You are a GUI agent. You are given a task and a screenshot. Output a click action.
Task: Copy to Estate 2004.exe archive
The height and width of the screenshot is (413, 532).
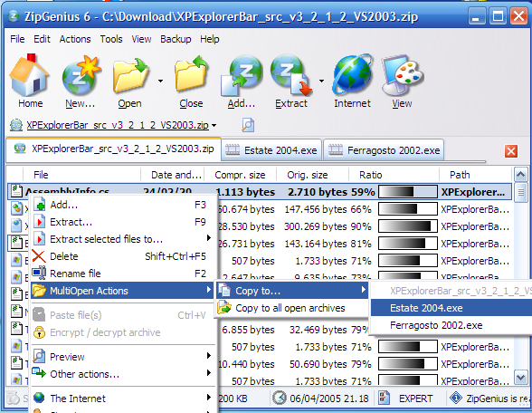[451, 308]
